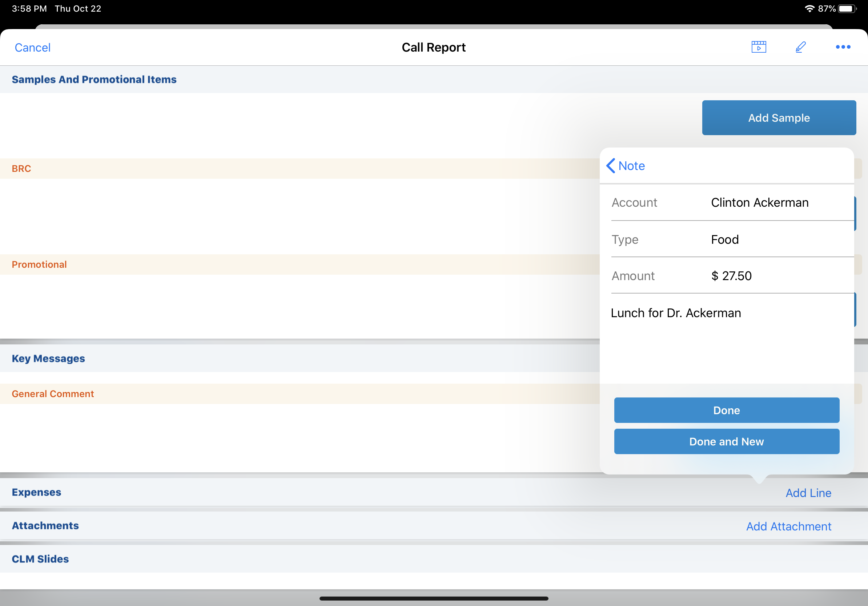Click the Add Line link in Expenses
Screen dimensions: 868x606
[x=808, y=493]
